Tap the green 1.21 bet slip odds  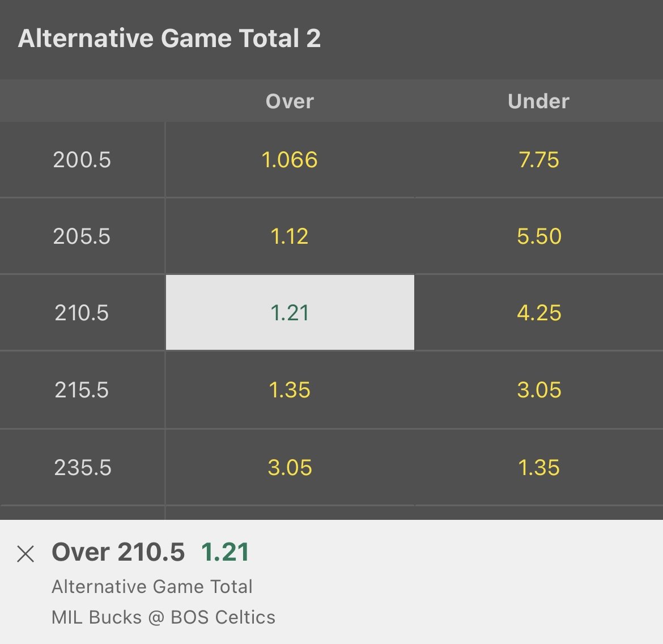click(225, 552)
